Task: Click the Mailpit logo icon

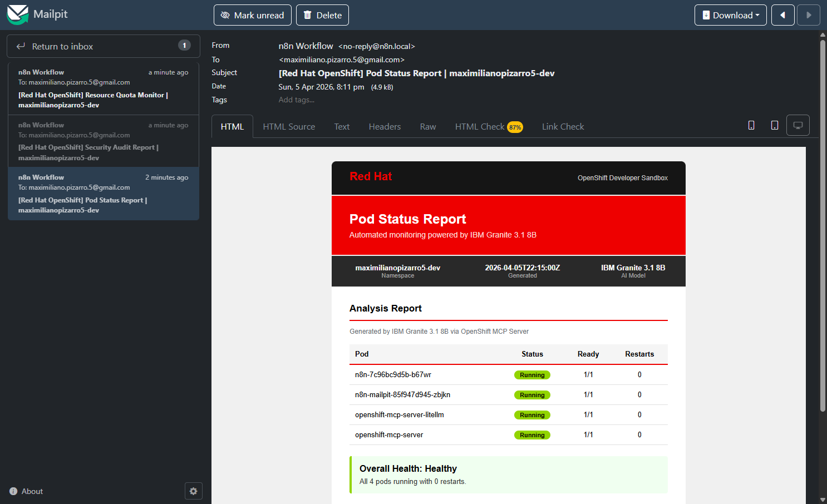Action: 18,14
